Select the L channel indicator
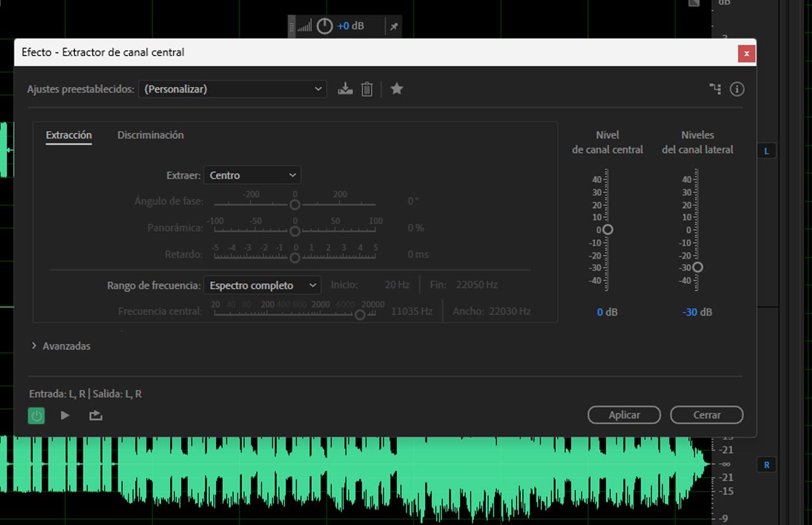This screenshot has width=812, height=525. [766, 150]
